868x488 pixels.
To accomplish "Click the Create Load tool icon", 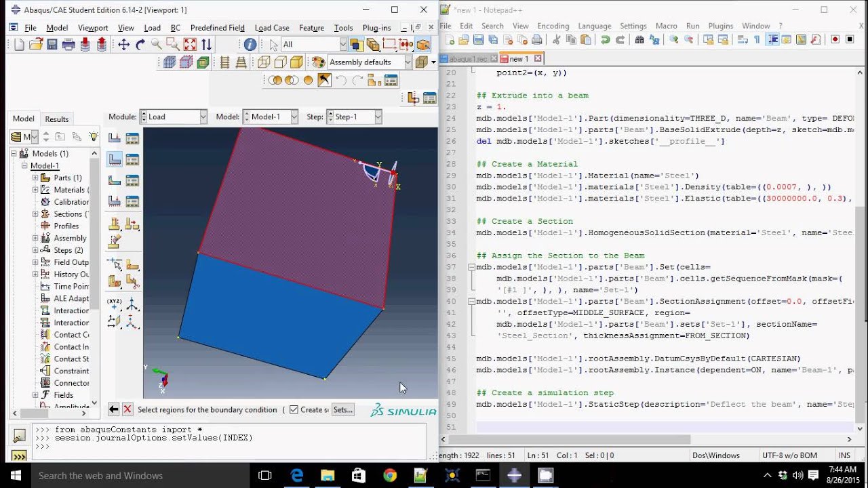I will click(x=115, y=138).
